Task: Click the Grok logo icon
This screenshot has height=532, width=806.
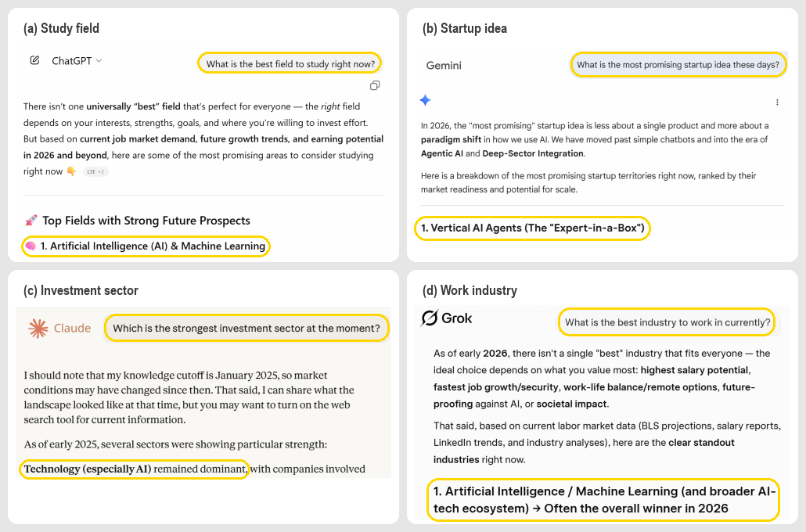Action: click(x=430, y=318)
